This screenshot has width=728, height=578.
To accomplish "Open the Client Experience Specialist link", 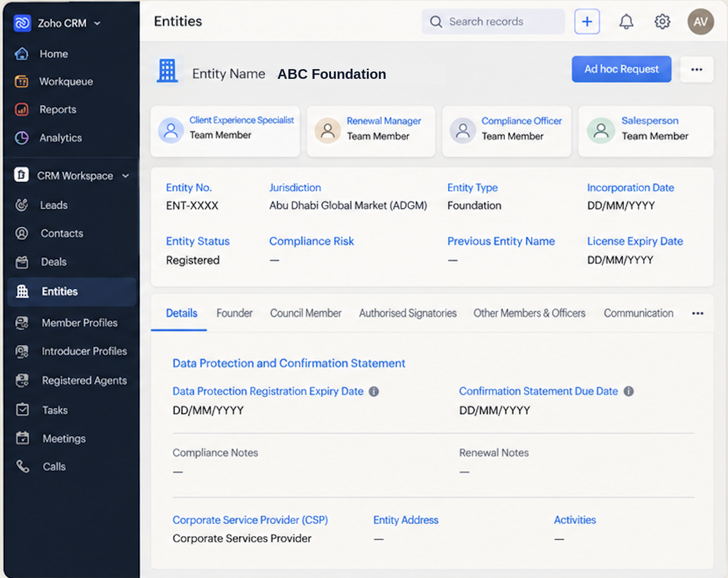I will click(x=242, y=120).
